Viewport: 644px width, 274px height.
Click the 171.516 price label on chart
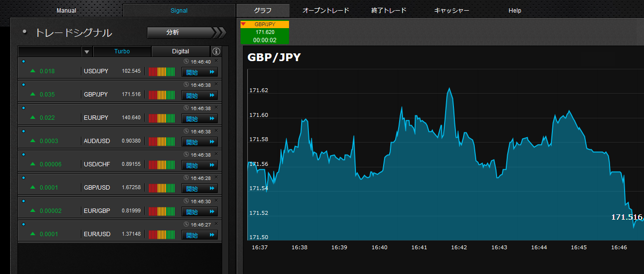[x=627, y=217]
